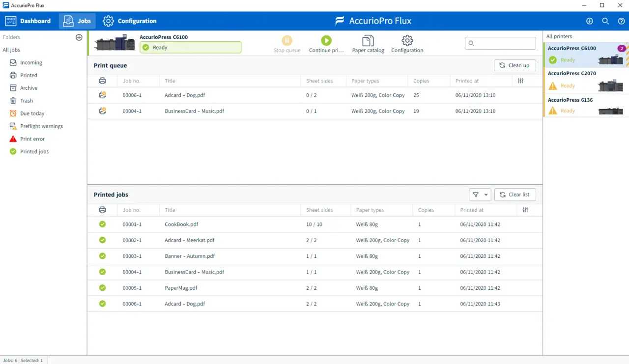Open Print queue column settings icon
The image size is (629, 364).
pos(520,81)
